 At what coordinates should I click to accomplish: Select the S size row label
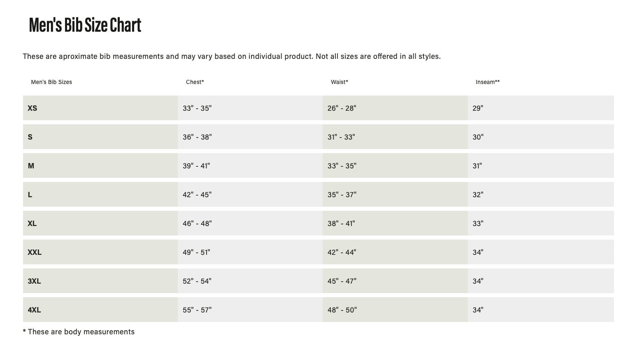pos(30,137)
